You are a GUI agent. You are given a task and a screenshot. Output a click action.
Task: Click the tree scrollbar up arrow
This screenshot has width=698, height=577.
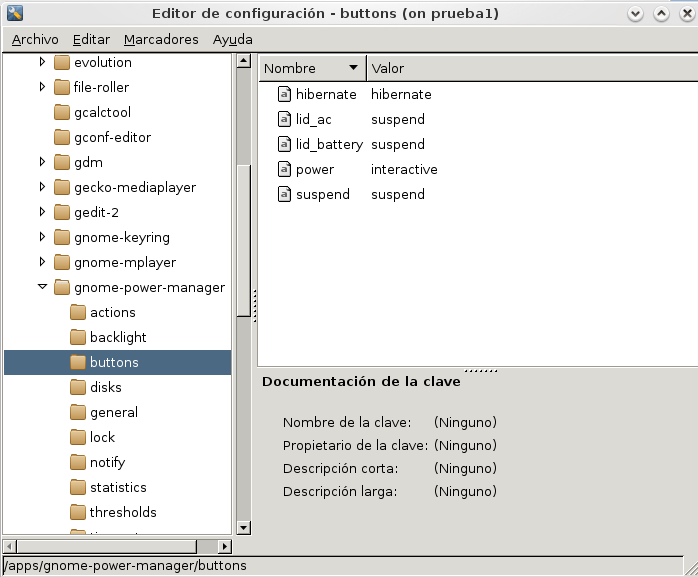(x=243, y=61)
